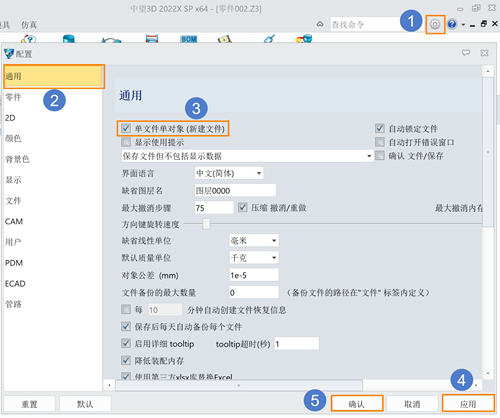
Task: Select the 背景色 category
Action: [x=53, y=159]
